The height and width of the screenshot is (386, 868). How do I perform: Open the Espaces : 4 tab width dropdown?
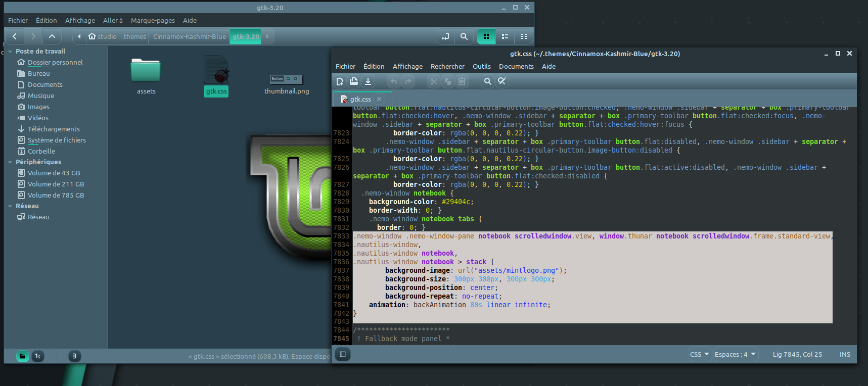(736, 354)
